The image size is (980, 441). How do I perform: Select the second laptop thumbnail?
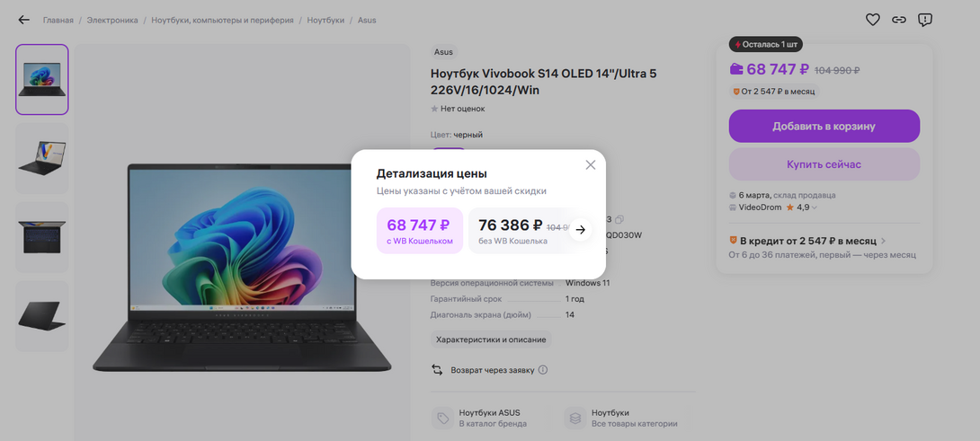click(42, 158)
